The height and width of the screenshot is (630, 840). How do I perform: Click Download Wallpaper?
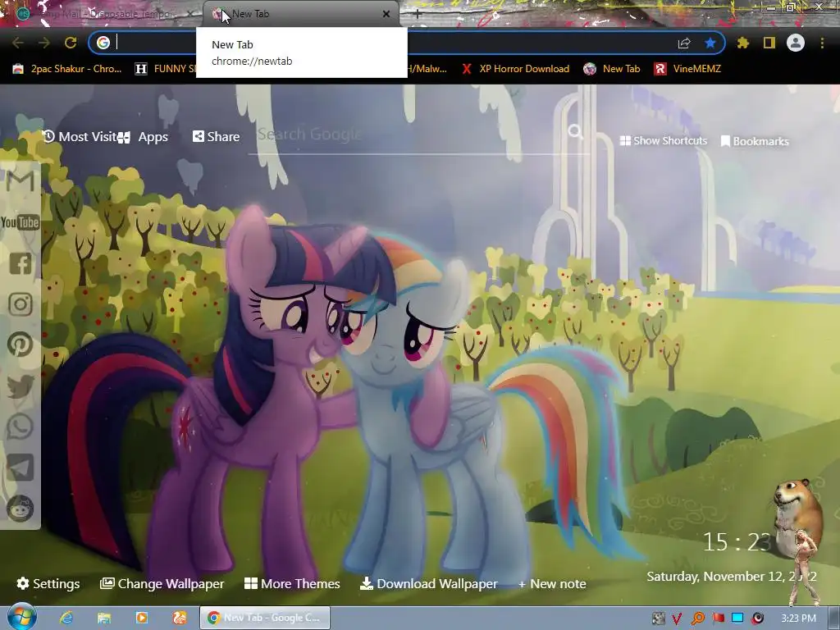(x=428, y=583)
